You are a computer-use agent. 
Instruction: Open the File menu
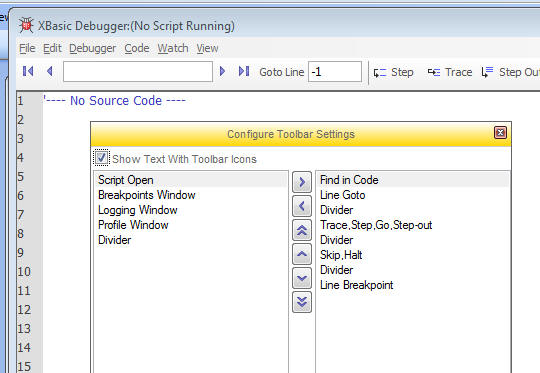click(x=27, y=48)
